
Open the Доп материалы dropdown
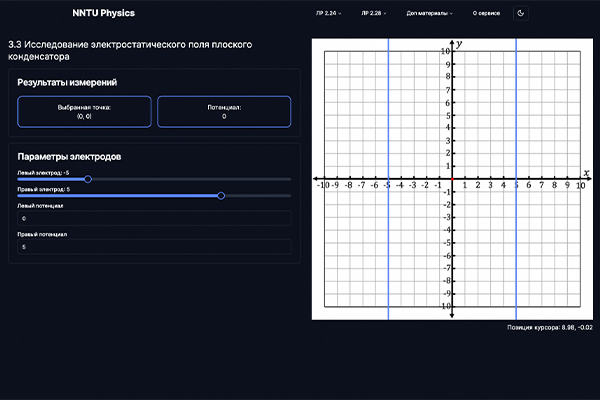click(429, 13)
